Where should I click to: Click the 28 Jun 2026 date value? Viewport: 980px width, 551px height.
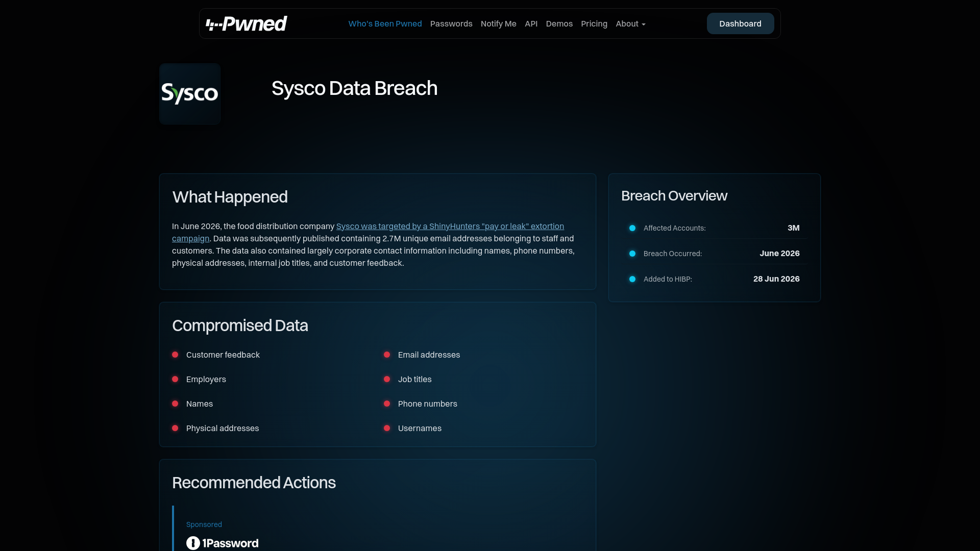(x=776, y=279)
